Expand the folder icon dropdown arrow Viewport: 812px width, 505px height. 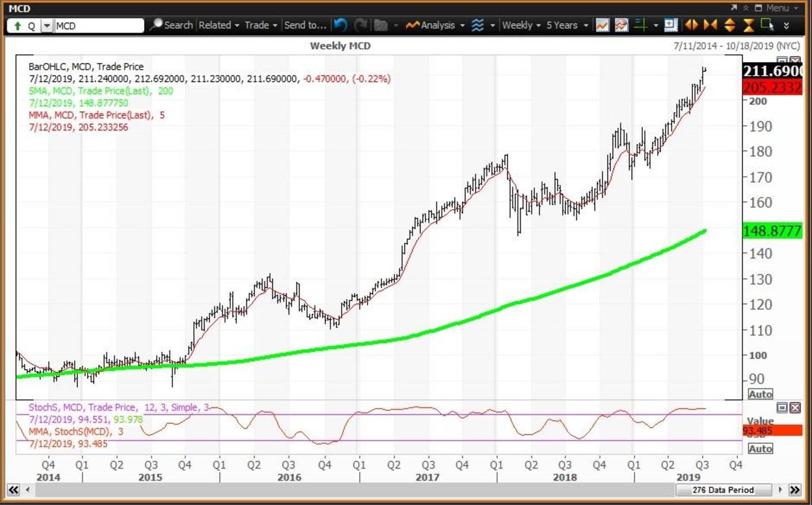coord(395,26)
